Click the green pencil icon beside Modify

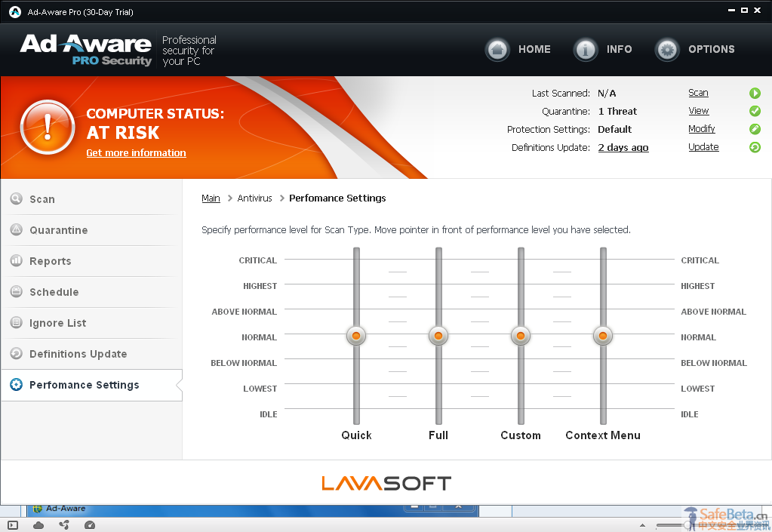click(x=755, y=129)
